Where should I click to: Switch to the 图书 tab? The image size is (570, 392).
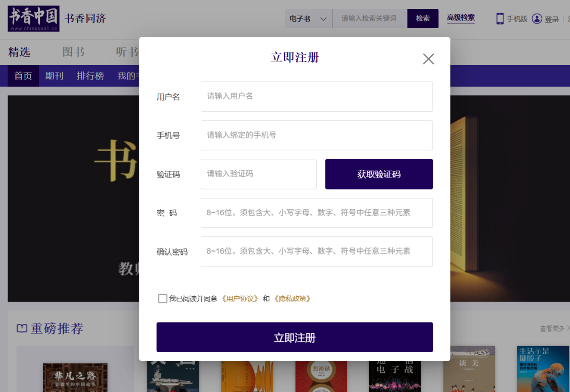pyautogui.click(x=73, y=52)
